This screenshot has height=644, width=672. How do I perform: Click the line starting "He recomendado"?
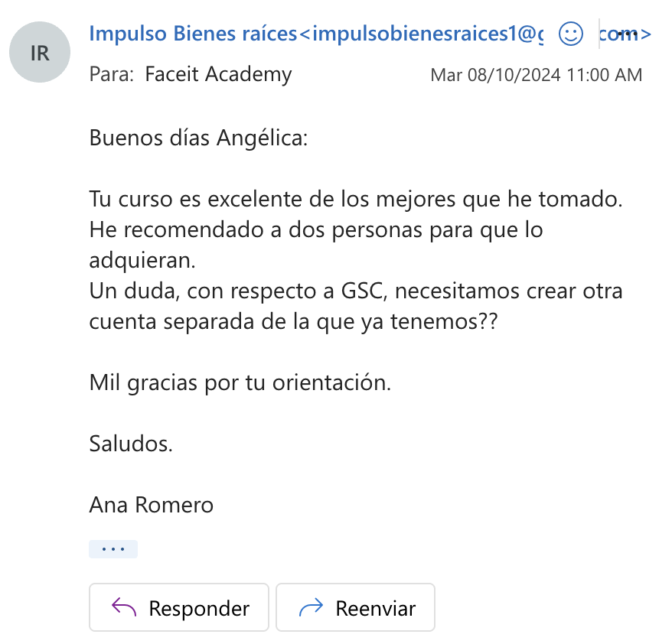tap(316, 229)
